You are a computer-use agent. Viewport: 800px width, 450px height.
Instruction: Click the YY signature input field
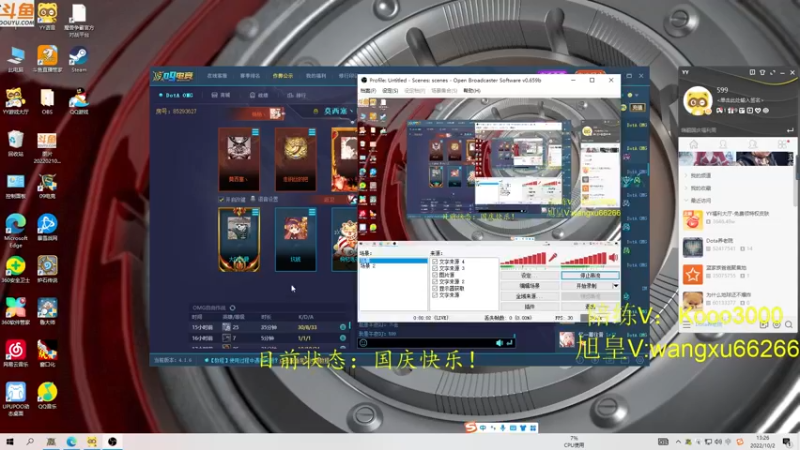(x=740, y=100)
